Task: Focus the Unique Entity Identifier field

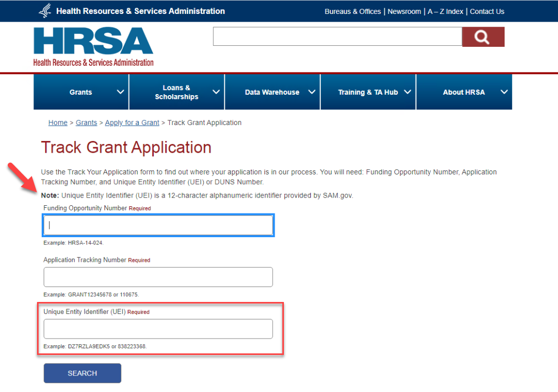Action: coord(158,329)
